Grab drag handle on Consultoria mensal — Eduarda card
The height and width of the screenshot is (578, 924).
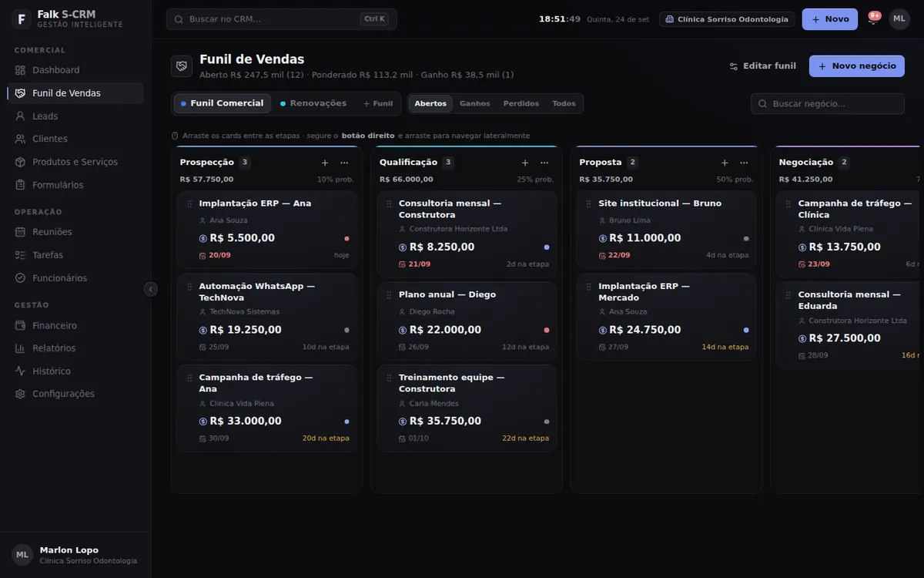789,294
